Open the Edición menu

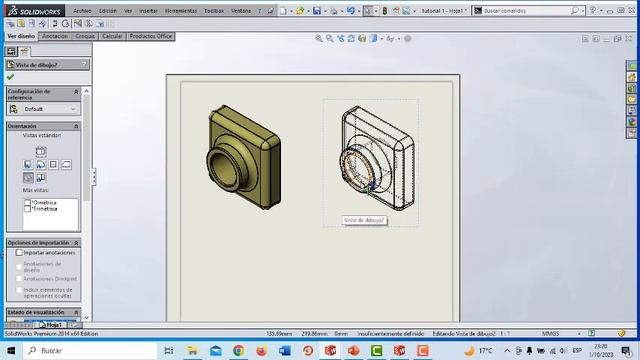[x=108, y=11]
